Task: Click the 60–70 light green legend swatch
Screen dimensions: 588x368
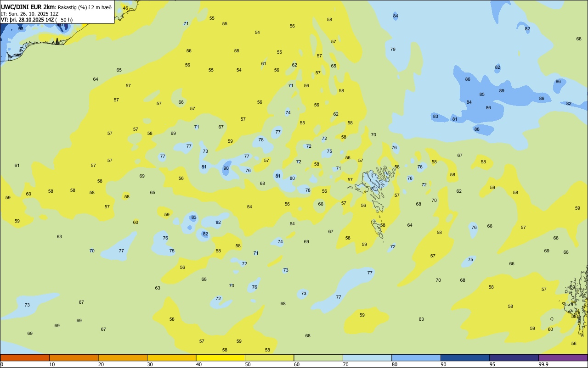Action: click(318, 357)
